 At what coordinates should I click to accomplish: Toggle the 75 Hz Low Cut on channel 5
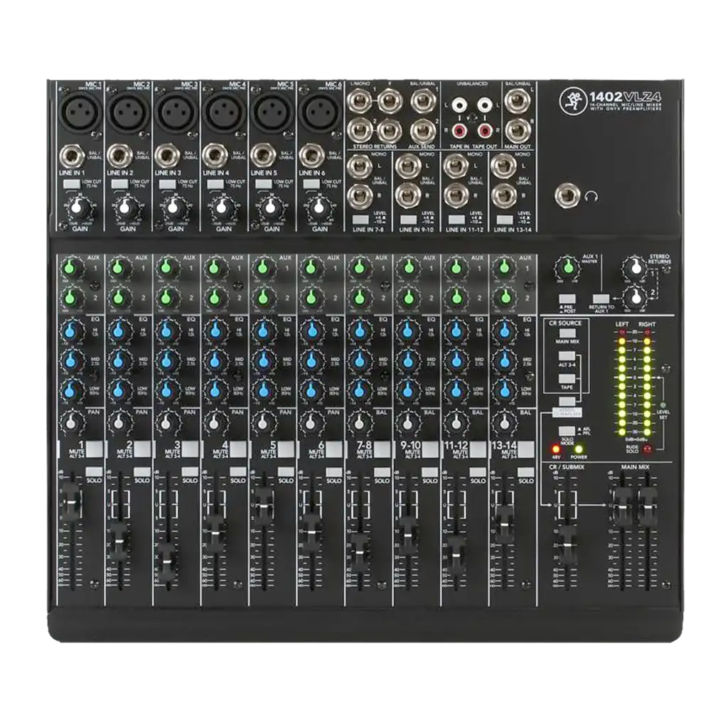(x=263, y=184)
